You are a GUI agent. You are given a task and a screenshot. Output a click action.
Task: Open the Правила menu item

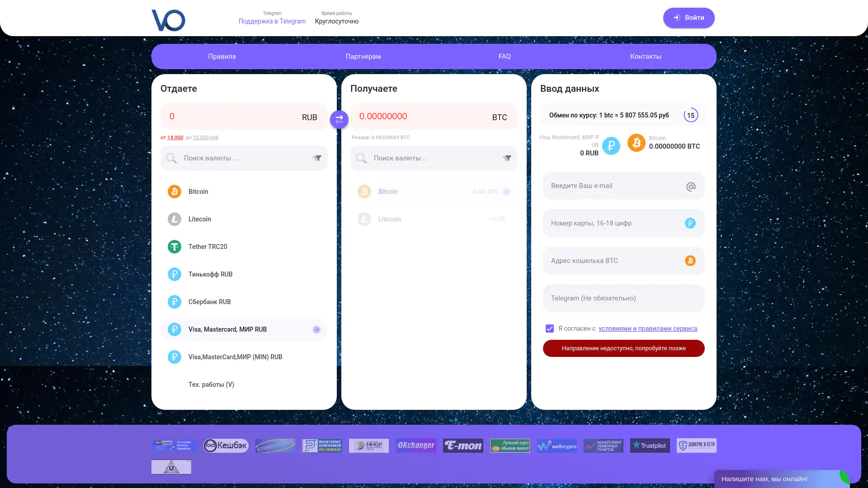(x=222, y=56)
